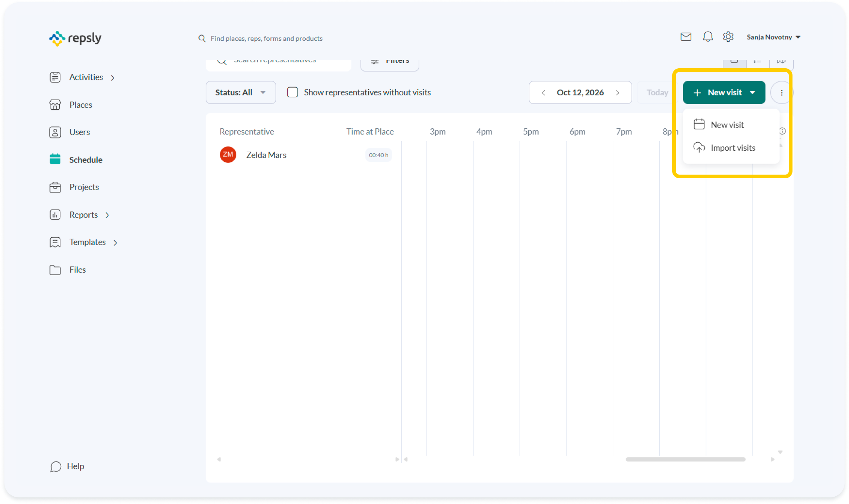The image size is (849, 504).
Task: Choose Import visits from dropdown menu
Action: [725, 148]
